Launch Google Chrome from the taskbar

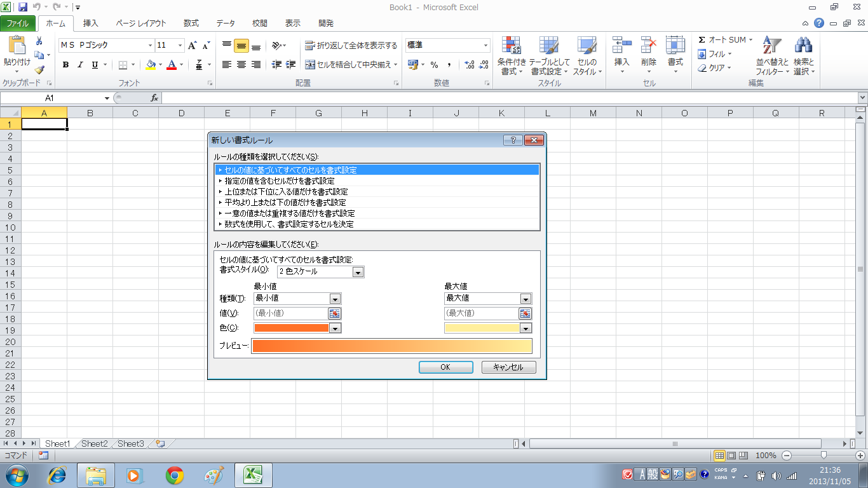175,475
